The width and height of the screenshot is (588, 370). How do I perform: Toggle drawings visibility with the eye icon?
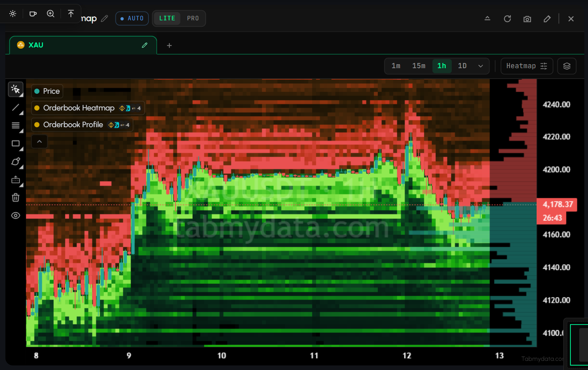[x=16, y=215]
